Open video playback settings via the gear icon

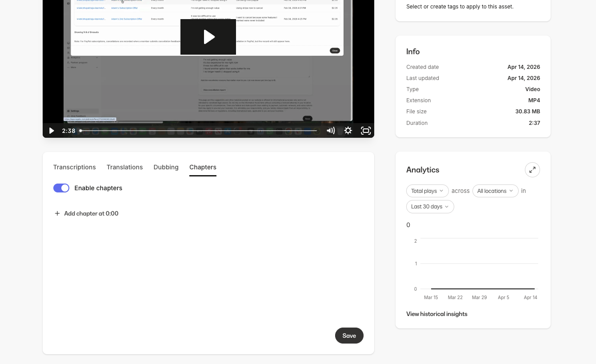point(348,131)
